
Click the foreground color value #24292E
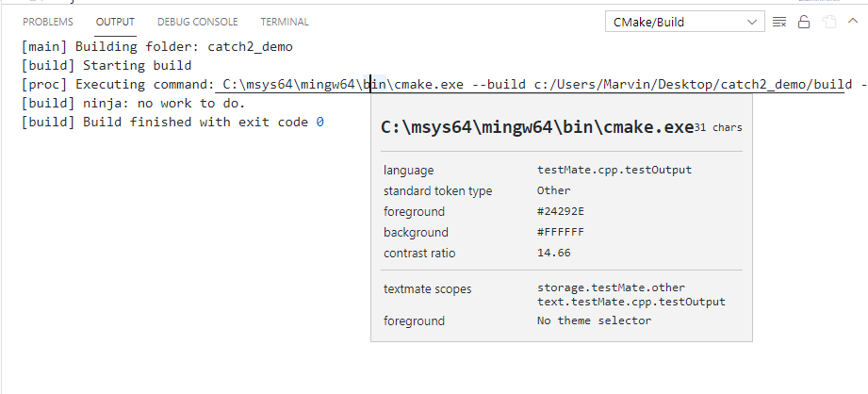(x=561, y=211)
